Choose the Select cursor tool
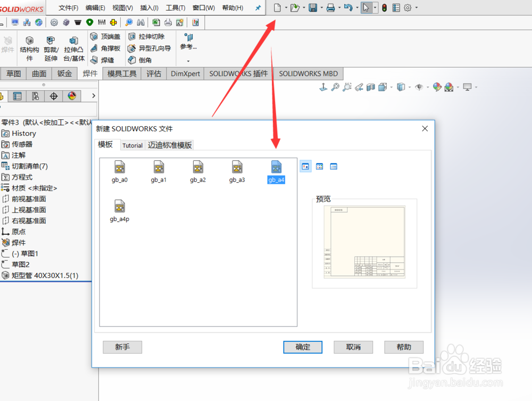532x401 pixels. tap(366, 7)
